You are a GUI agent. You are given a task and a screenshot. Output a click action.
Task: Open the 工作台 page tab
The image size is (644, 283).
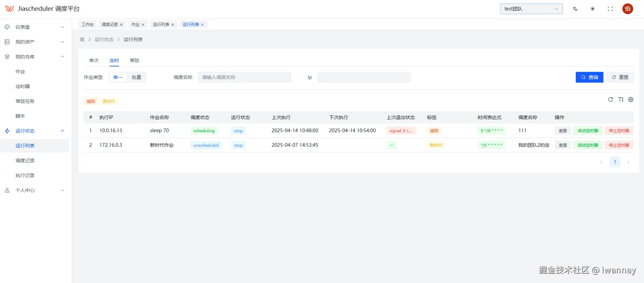tap(88, 25)
